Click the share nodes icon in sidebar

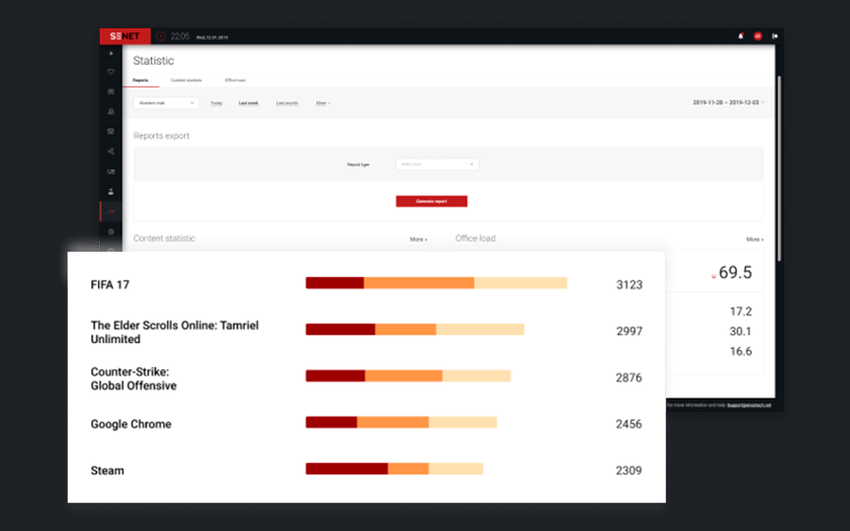(111, 151)
